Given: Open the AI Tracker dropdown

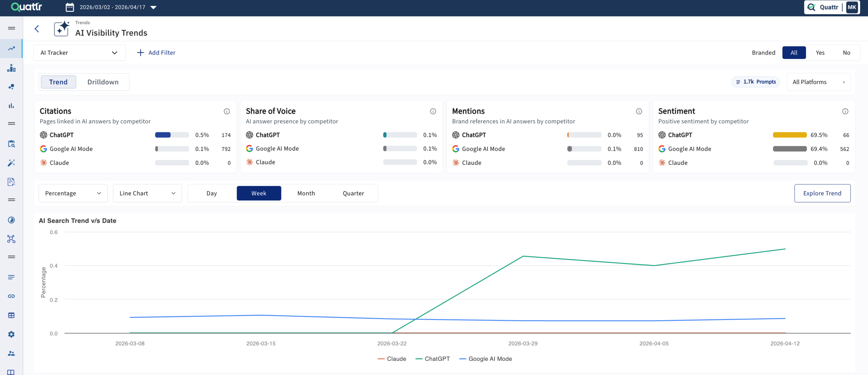Looking at the screenshot, I should tap(79, 53).
